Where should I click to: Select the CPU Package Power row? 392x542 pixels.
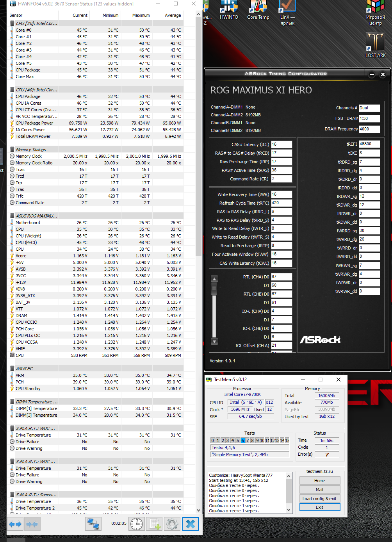point(95,123)
